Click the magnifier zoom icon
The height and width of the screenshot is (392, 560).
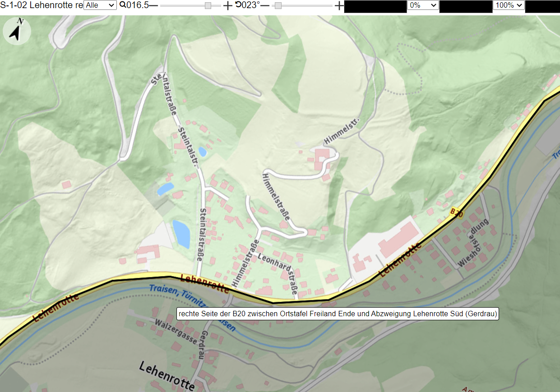point(122,5)
